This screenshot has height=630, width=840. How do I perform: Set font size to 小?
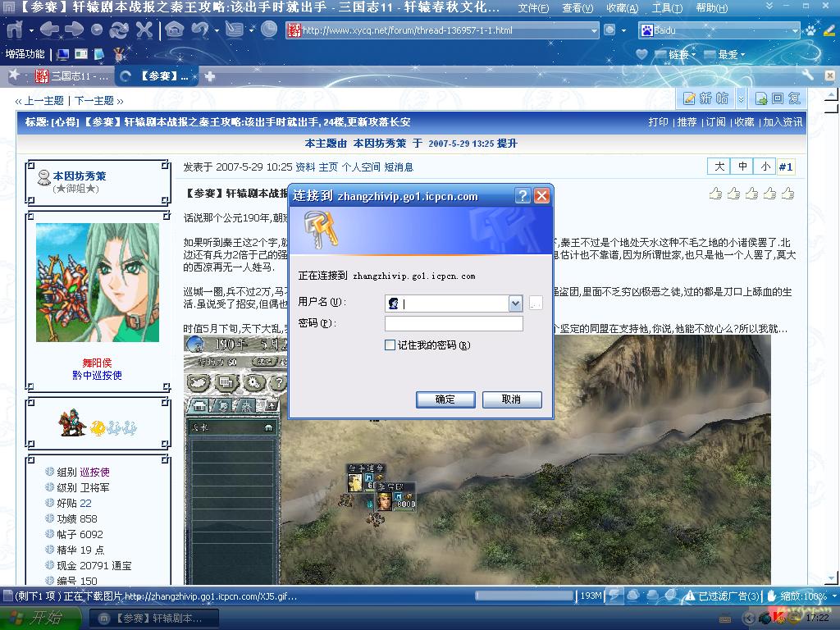[765, 167]
